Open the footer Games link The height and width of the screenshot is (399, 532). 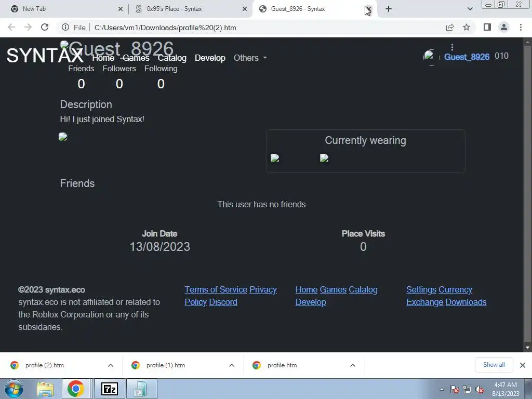333,290
